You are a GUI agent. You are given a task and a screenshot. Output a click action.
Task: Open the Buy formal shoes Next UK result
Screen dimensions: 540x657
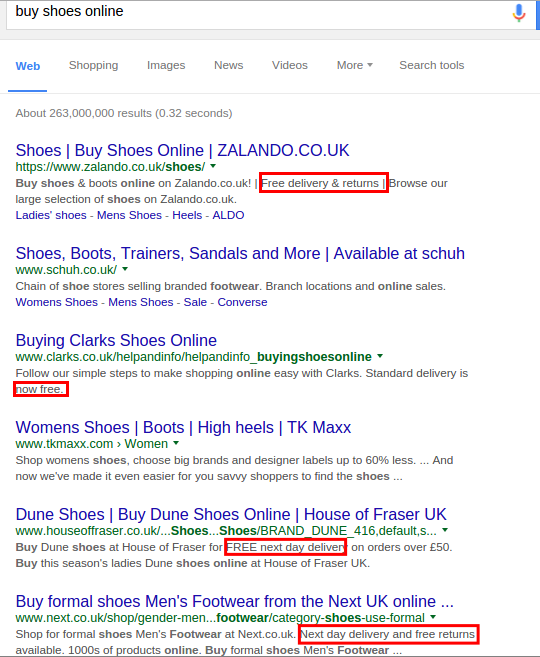point(235,601)
